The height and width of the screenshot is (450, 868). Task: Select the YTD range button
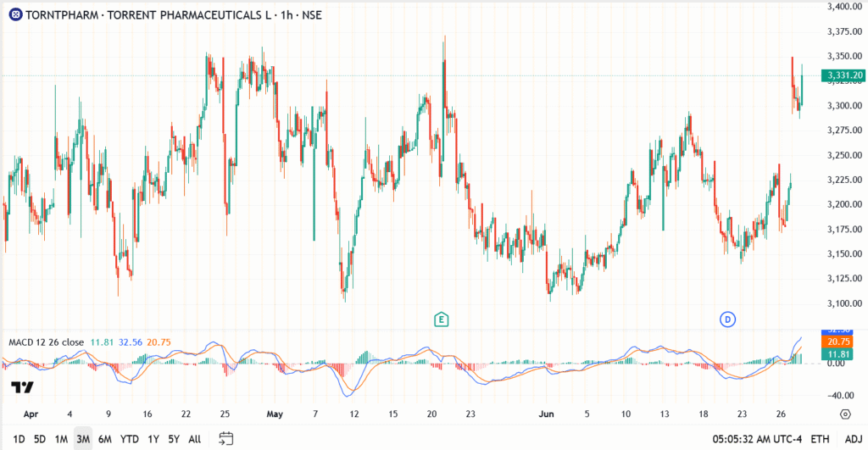pyautogui.click(x=130, y=439)
